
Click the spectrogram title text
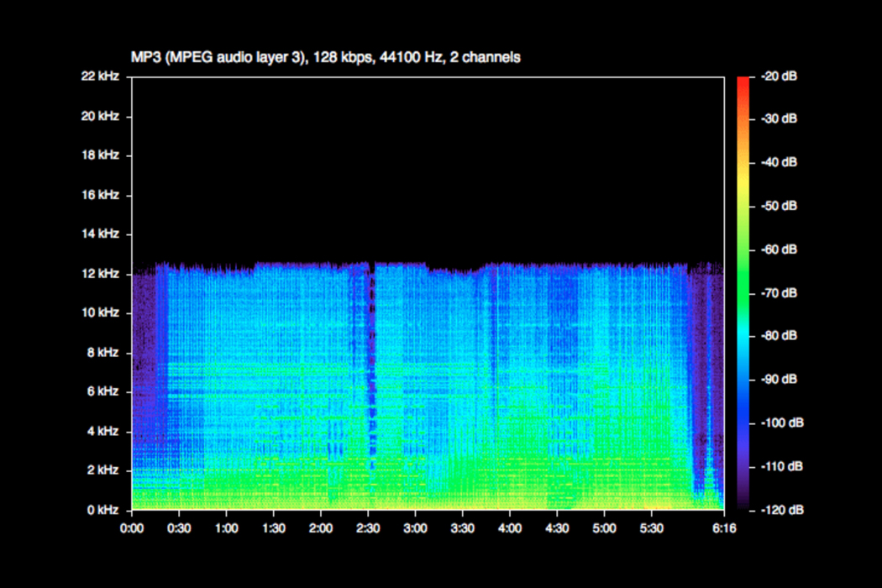[x=326, y=58]
